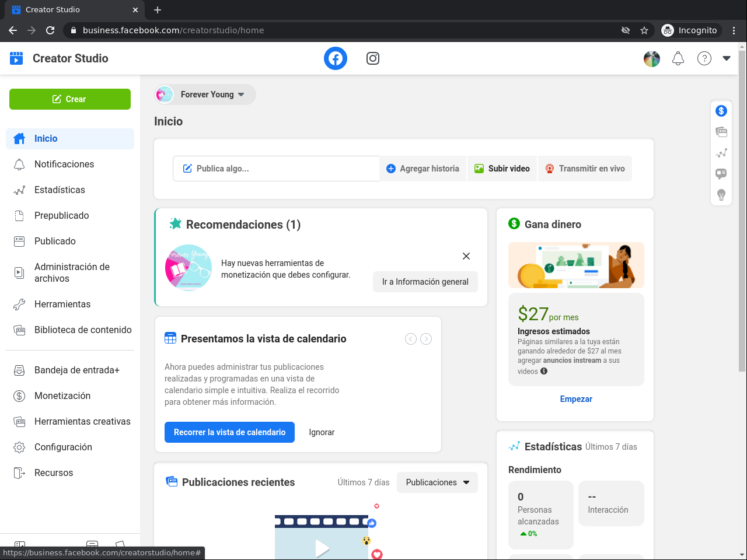The width and height of the screenshot is (747, 560).
Task: Click Ignorar on the calendar card
Action: coord(322,432)
